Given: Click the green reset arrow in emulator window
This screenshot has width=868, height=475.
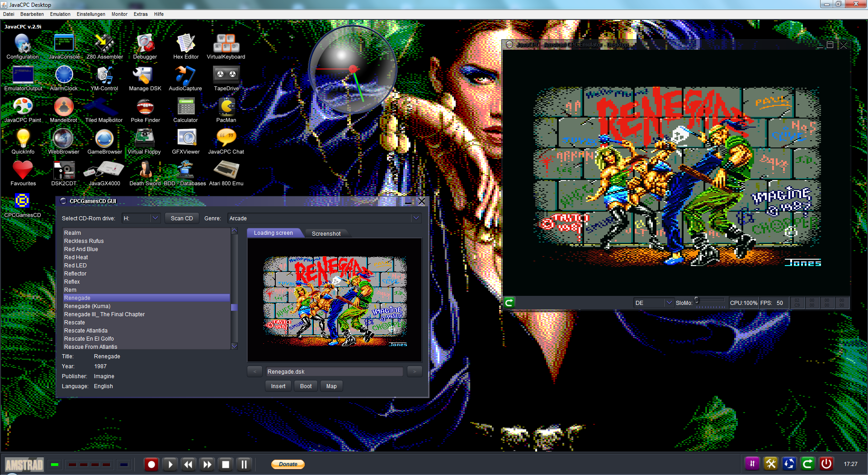Looking at the screenshot, I should pyautogui.click(x=509, y=303).
